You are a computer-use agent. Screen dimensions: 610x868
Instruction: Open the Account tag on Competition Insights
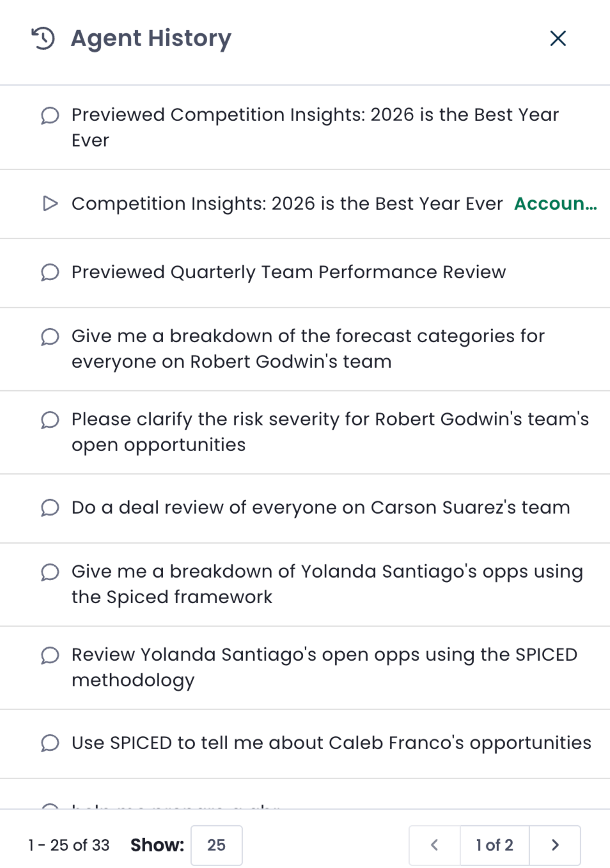[x=555, y=203]
